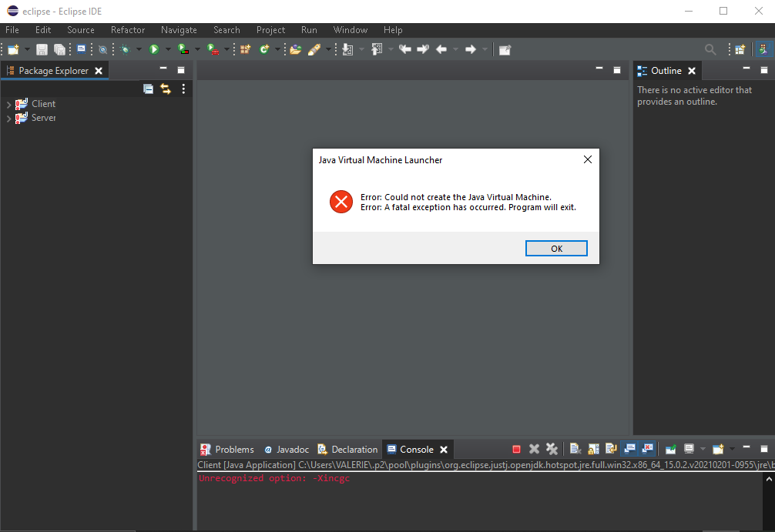
Task: Select the Java perspective button
Action: (763, 49)
